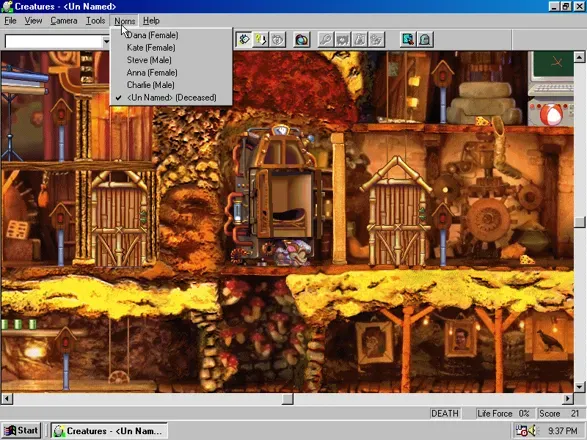Expand the toolbar combo box dropdown arrow
This screenshot has height=440, width=587.
(106, 41)
